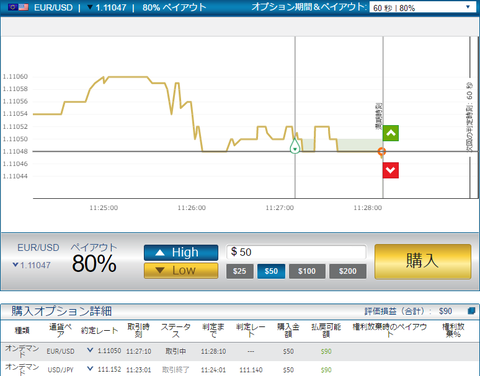
Task: Click the USD/JPY cell in the options table
Action: (60, 370)
